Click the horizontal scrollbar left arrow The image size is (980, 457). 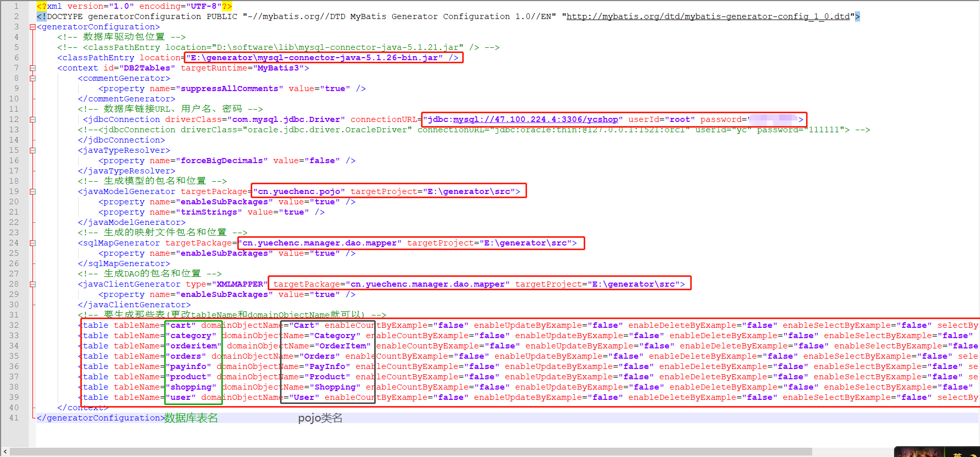click(x=5, y=452)
